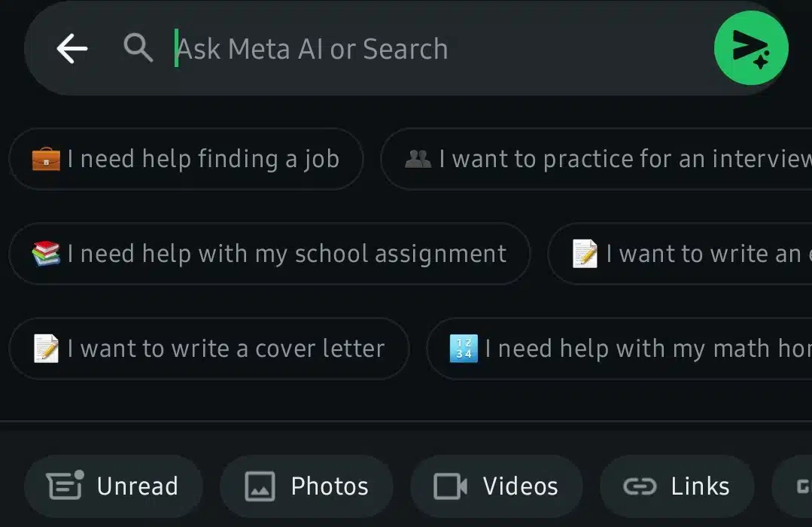Click the two-people silhouette emoji icon

pos(418,159)
